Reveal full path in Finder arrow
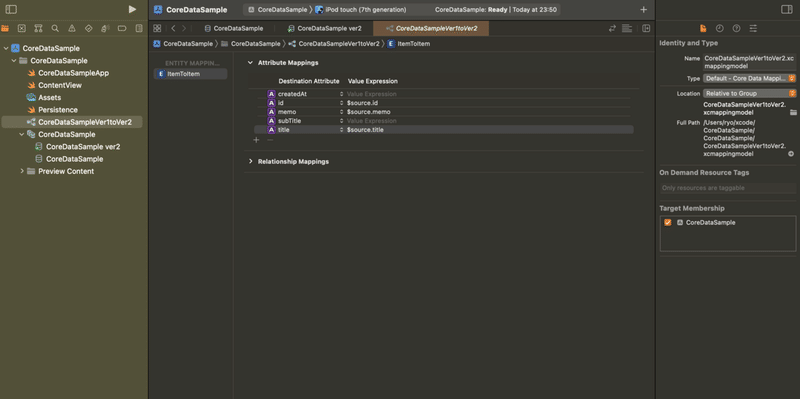The height and width of the screenshot is (399, 800). click(x=791, y=154)
